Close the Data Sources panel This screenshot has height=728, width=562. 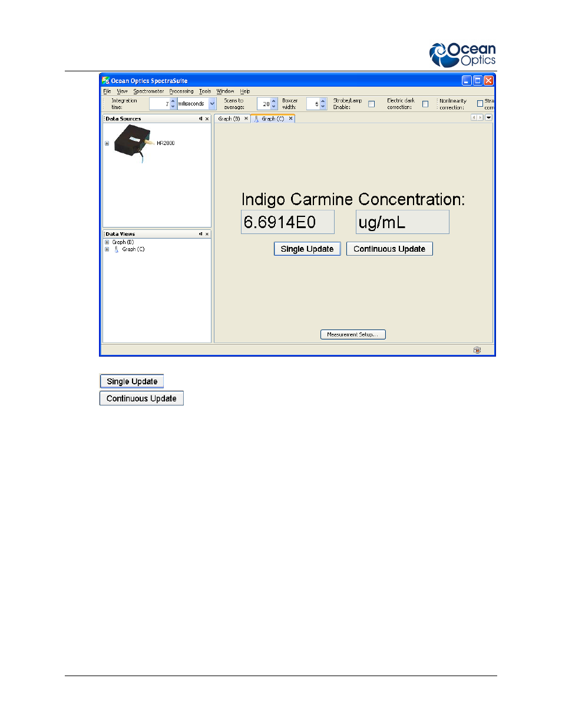point(207,118)
